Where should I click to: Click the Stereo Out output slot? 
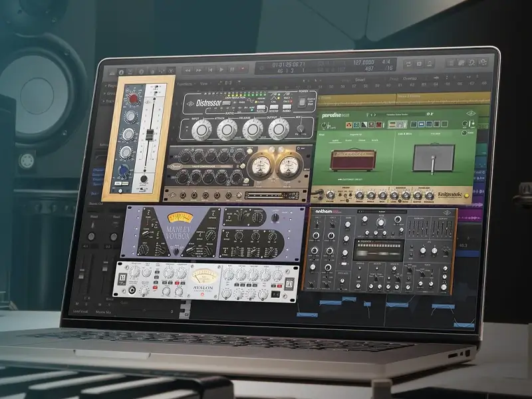[96, 203]
